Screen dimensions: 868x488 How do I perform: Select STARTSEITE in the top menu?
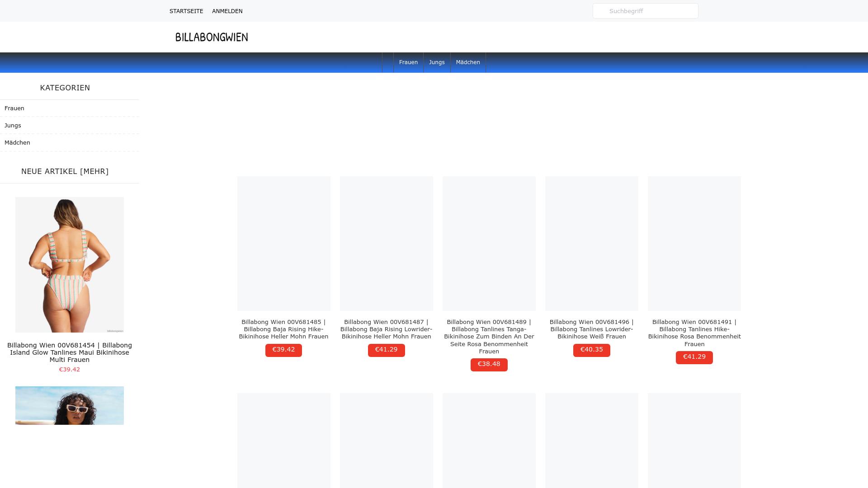(186, 11)
